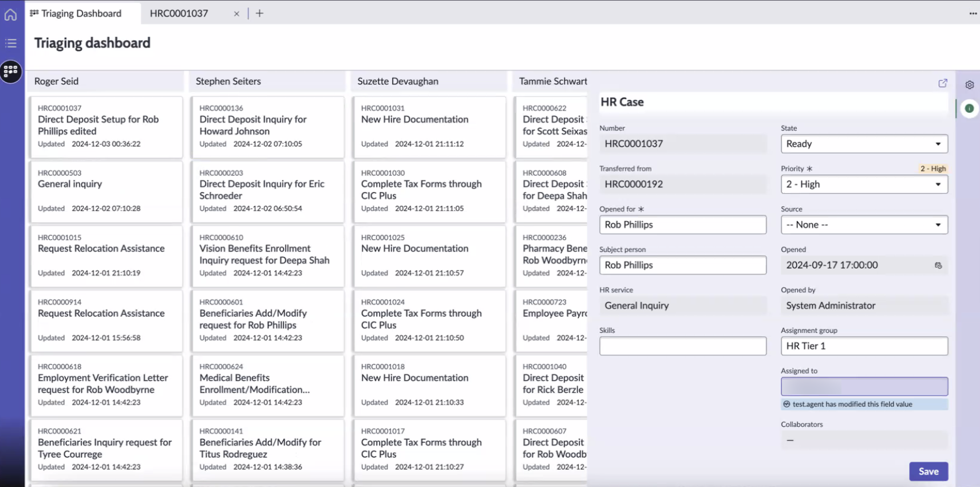980x487 pixels.
Task: Click the green info indicator icon
Action: click(969, 108)
